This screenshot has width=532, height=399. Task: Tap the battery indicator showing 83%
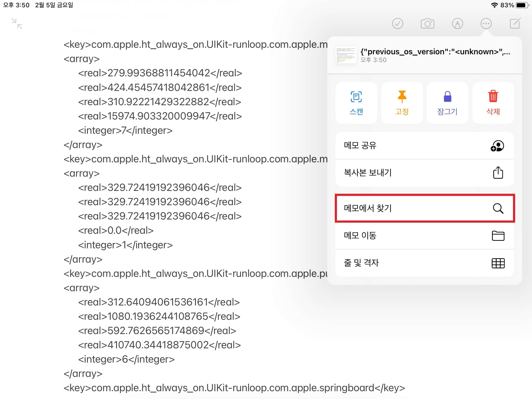coord(521,4)
